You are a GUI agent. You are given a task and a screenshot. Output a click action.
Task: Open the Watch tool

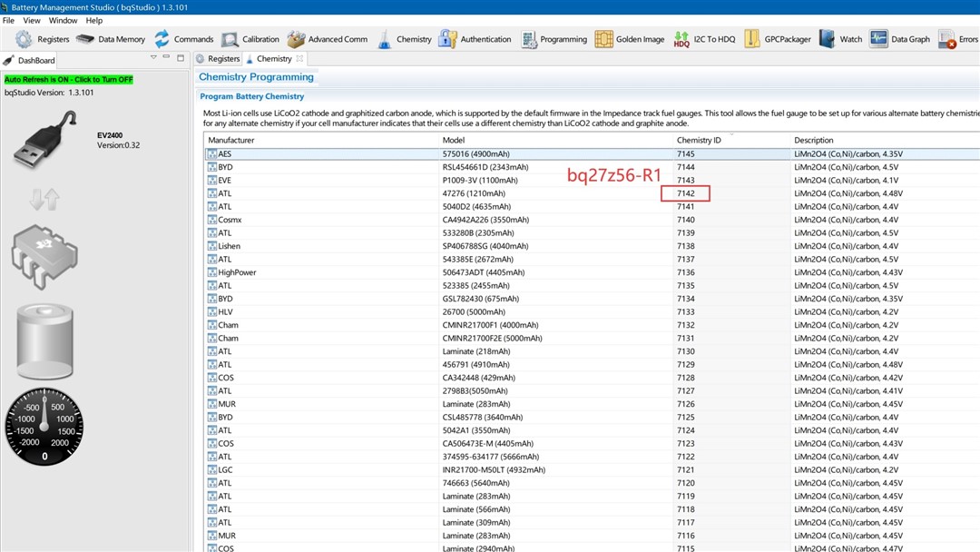point(840,39)
